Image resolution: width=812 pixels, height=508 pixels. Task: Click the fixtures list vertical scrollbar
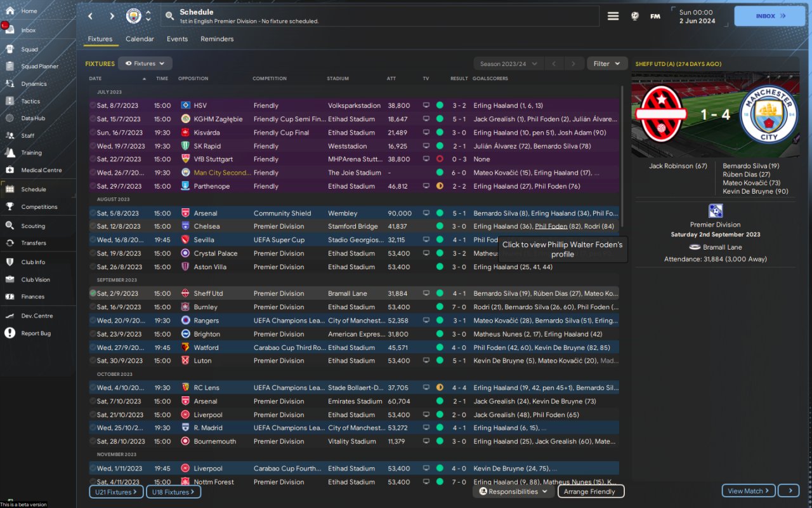[622, 156]
